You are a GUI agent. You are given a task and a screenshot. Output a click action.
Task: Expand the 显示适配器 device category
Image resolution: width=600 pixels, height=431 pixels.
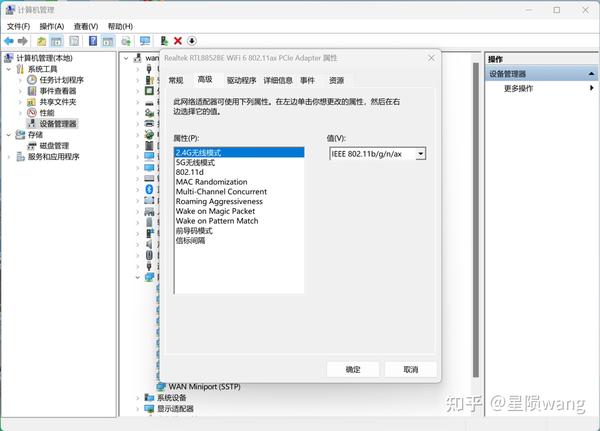[x=138, y=409]
